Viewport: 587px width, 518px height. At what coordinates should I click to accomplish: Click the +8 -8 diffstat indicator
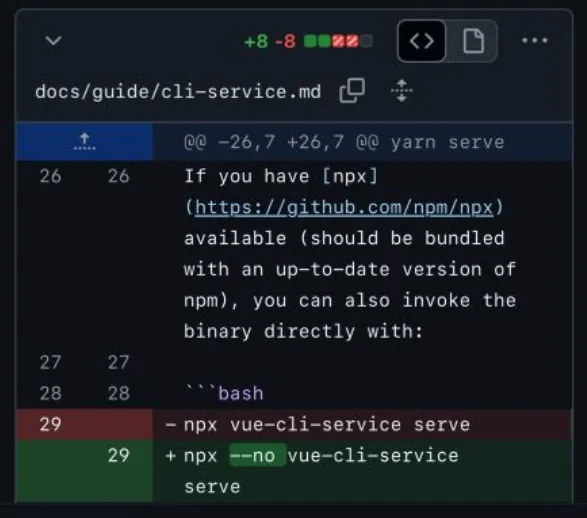coord(308,41)
